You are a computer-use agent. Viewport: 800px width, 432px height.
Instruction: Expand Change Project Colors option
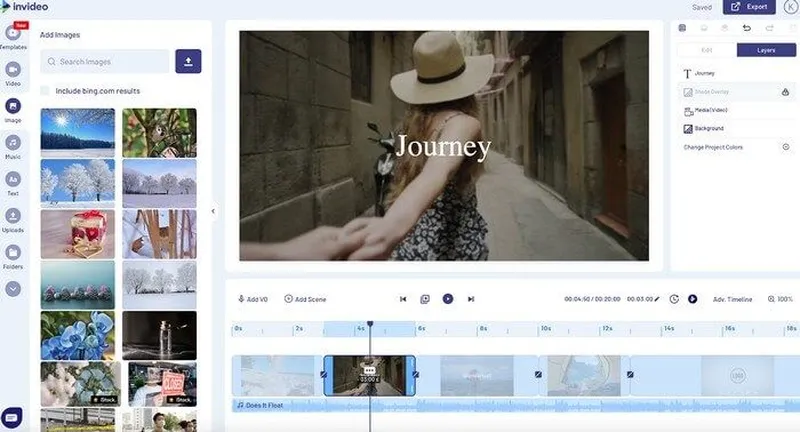pyautogui.click(x=785, y=147)
